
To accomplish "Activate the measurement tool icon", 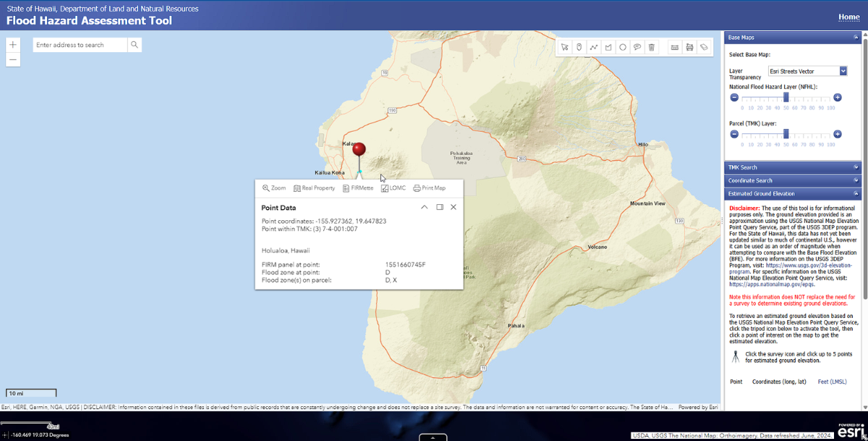I will pyautogui.click(x=674, y=46).
